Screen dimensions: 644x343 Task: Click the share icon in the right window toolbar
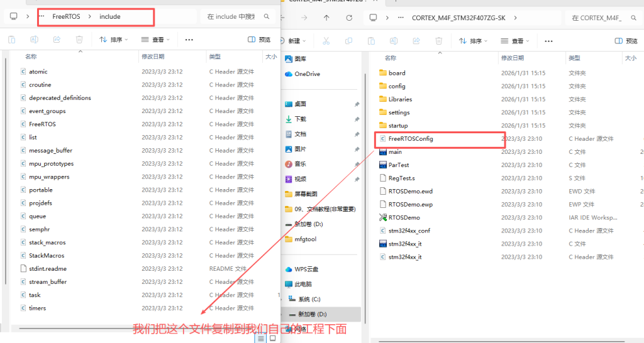tap(415, 41)
